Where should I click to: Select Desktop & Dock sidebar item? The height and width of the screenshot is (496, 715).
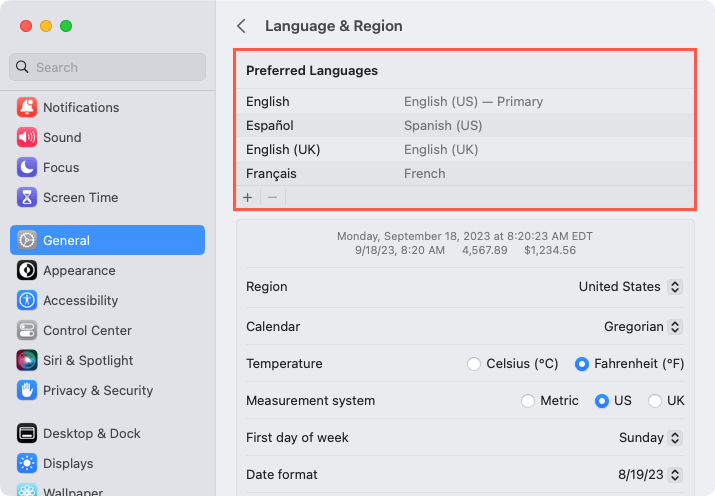91,433
